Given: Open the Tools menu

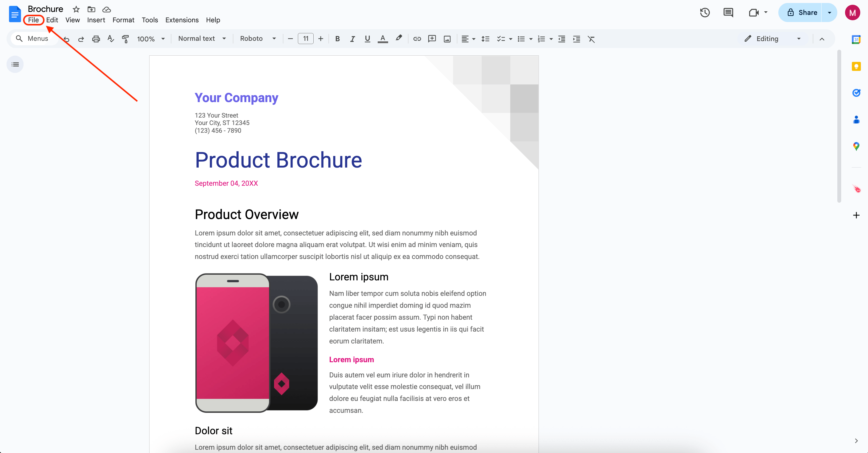Looking at the screenshot, I should click(x=150, y=20).
